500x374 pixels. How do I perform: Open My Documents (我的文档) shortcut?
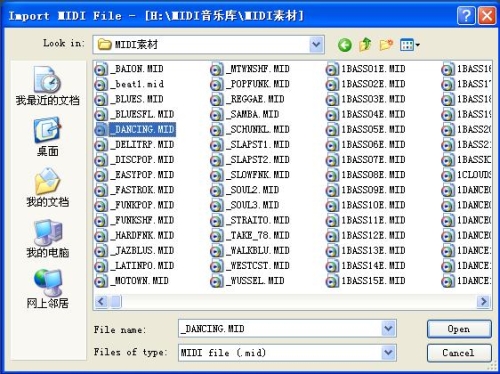pyautogui.click(x=47, y=187)
